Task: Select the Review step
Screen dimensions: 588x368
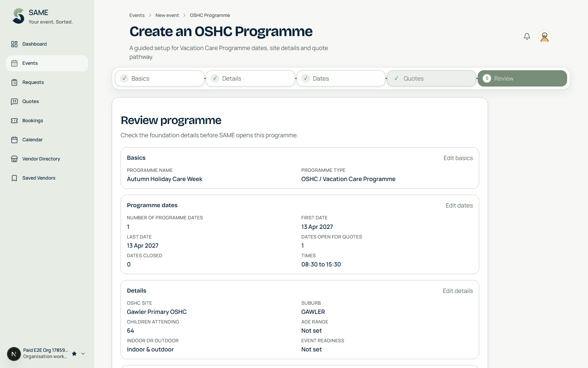Action: tap(522, 78)
